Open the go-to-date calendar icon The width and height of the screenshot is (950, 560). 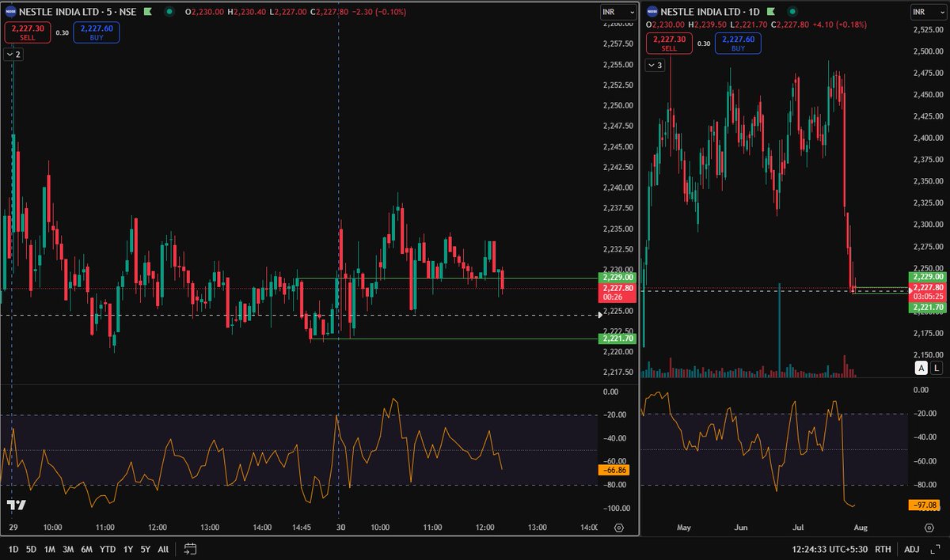190,548
